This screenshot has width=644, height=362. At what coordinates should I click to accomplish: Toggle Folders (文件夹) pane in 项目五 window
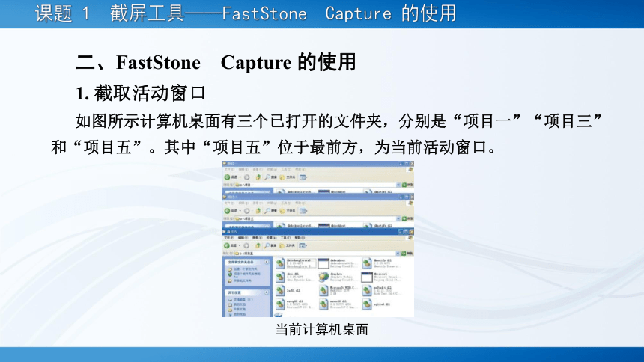pyautogui.click(x=288, y=245)
